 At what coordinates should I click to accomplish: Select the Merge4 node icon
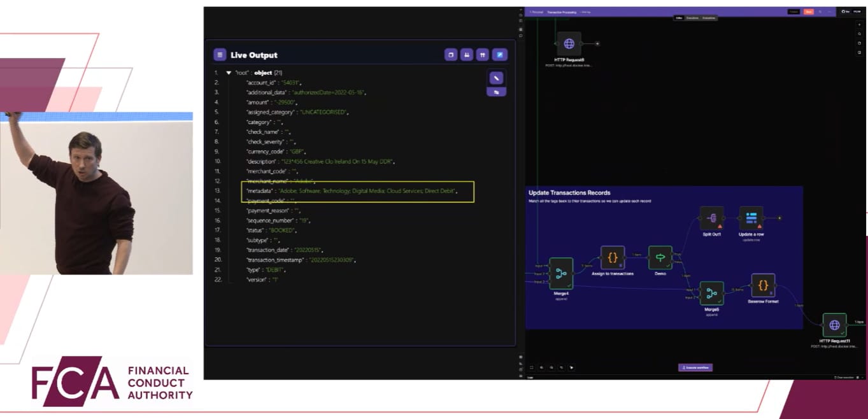pos(560,274)
